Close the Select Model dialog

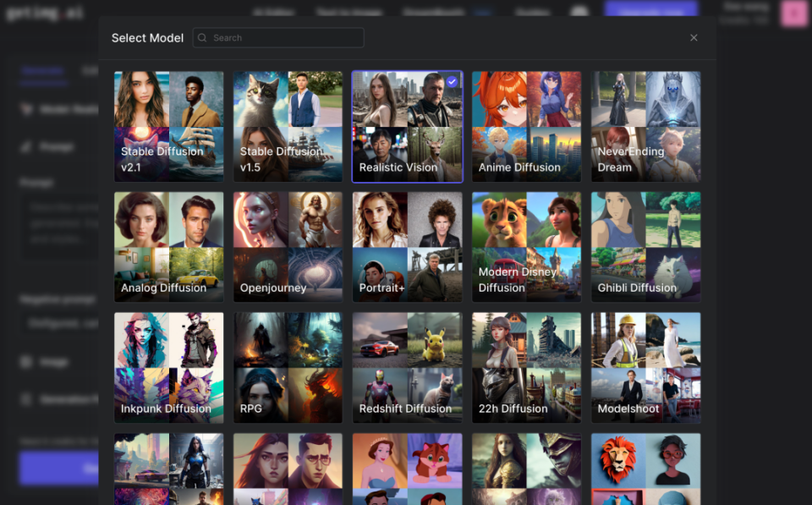point(694,38)
